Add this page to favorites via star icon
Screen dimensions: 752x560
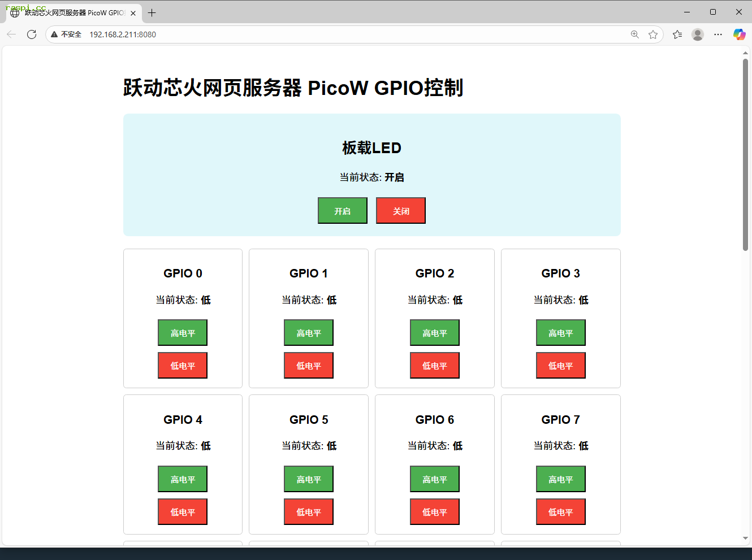pos(654,34)
